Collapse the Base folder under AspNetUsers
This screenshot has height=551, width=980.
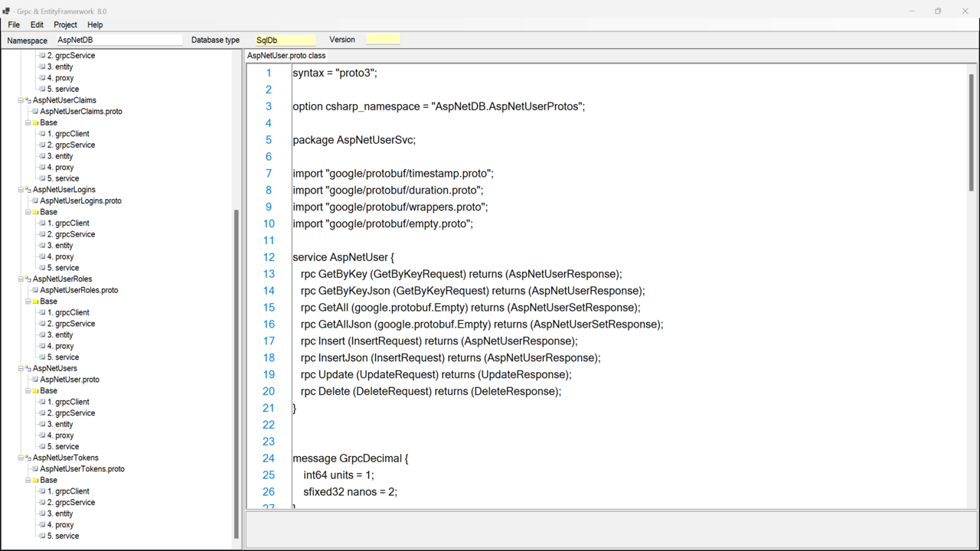(28, 391)
